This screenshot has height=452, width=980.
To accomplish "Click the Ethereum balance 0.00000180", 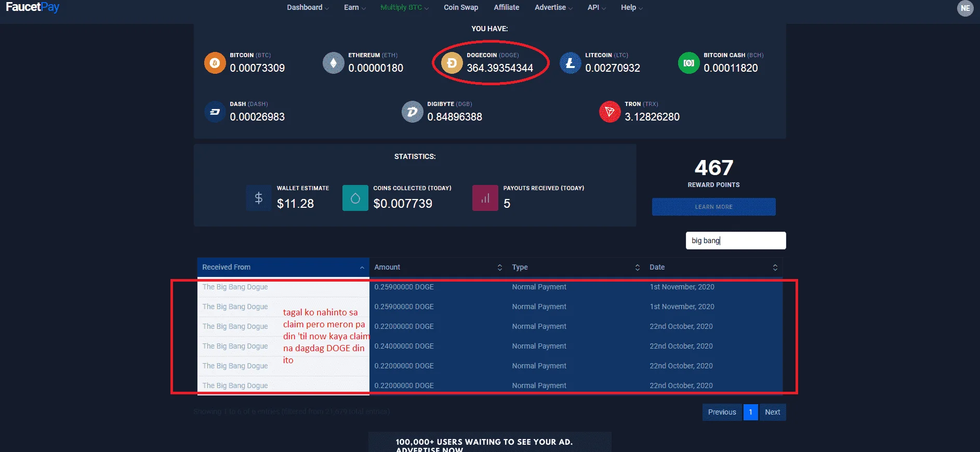I will [376, 68].
